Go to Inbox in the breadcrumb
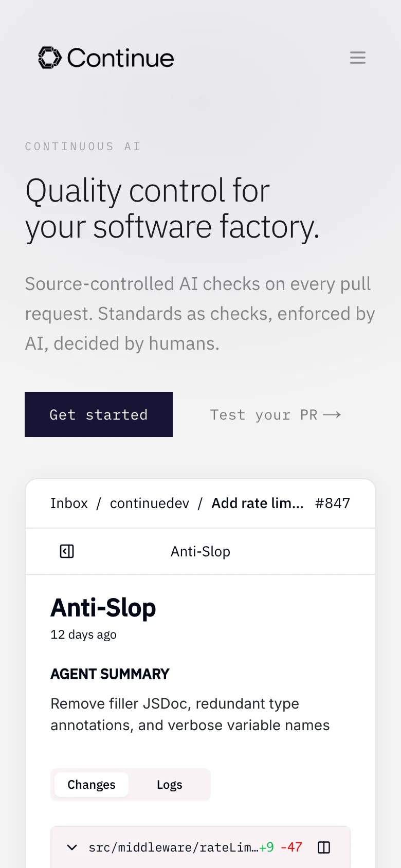Image resolution: width=401 pixels, height=868 pixels. (69, 503)
